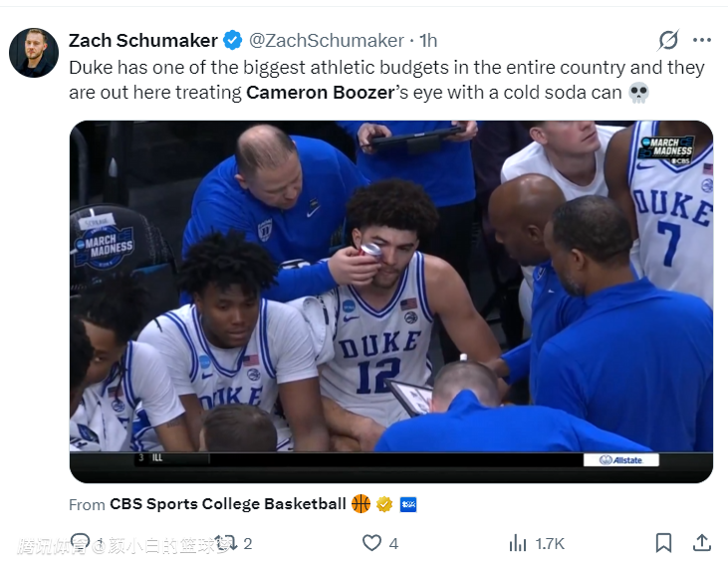
Task: Open the @ZachSchumaker handle link
Action: (x=326, y=41)
